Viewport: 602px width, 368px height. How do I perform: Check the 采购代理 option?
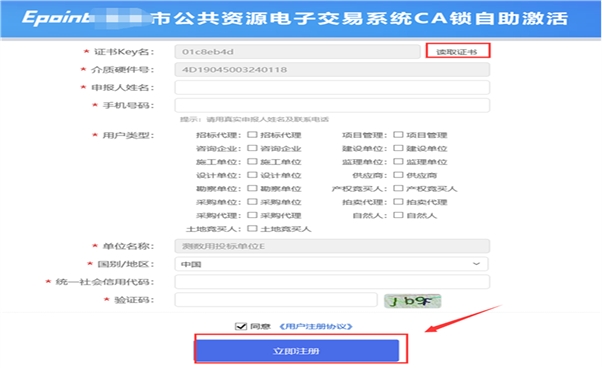tap(252, 215)
